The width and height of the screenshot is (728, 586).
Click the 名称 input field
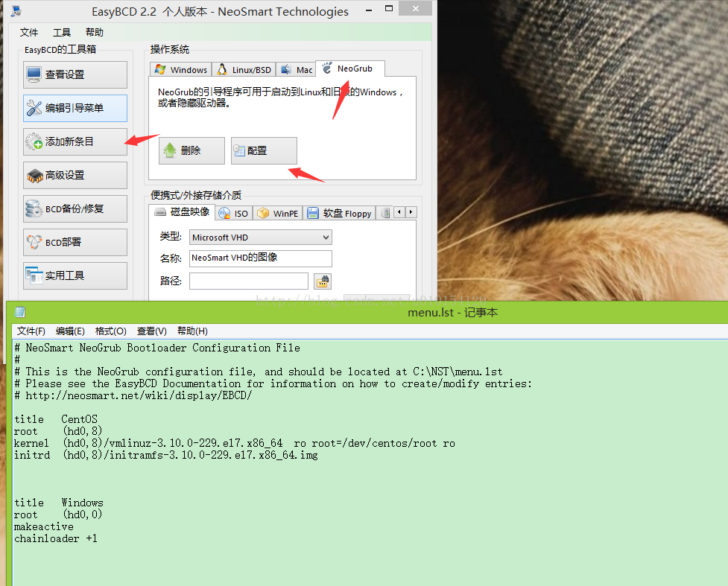click(x=261, y=258)
